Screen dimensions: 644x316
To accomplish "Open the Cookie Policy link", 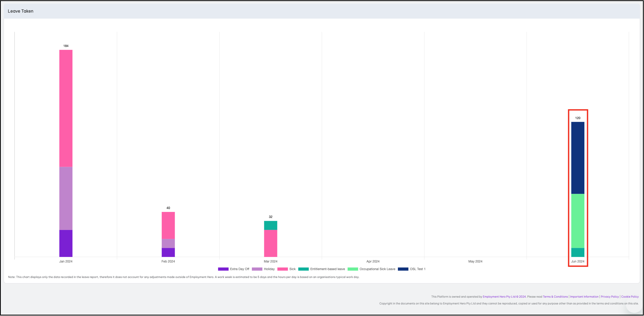I will coord(630,297).
